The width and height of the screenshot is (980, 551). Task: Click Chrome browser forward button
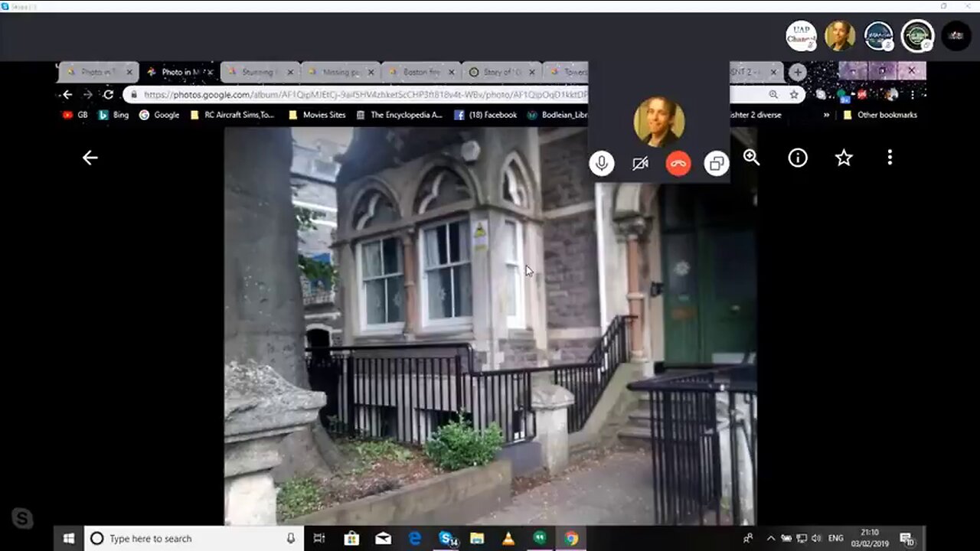[87, 95]
